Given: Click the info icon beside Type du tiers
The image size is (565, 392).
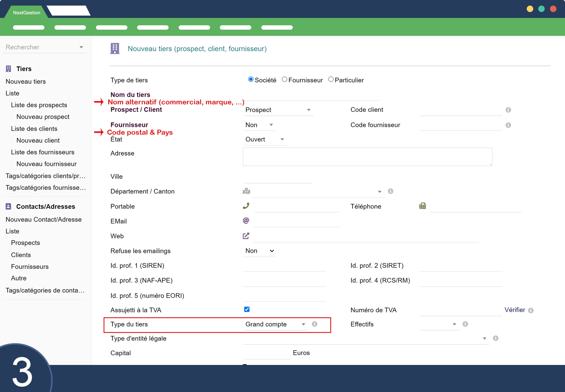Looking at the screenshot, I should 315,324.
